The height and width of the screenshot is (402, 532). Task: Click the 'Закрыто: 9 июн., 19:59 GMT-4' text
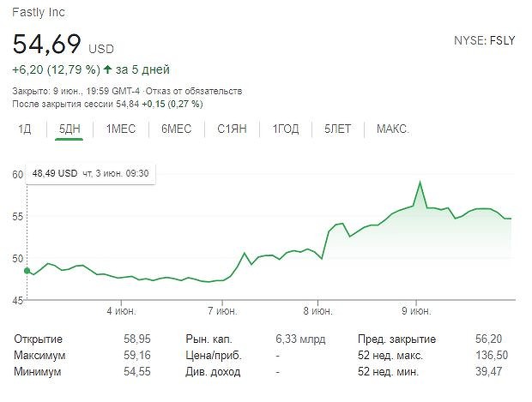pos(76,91)
